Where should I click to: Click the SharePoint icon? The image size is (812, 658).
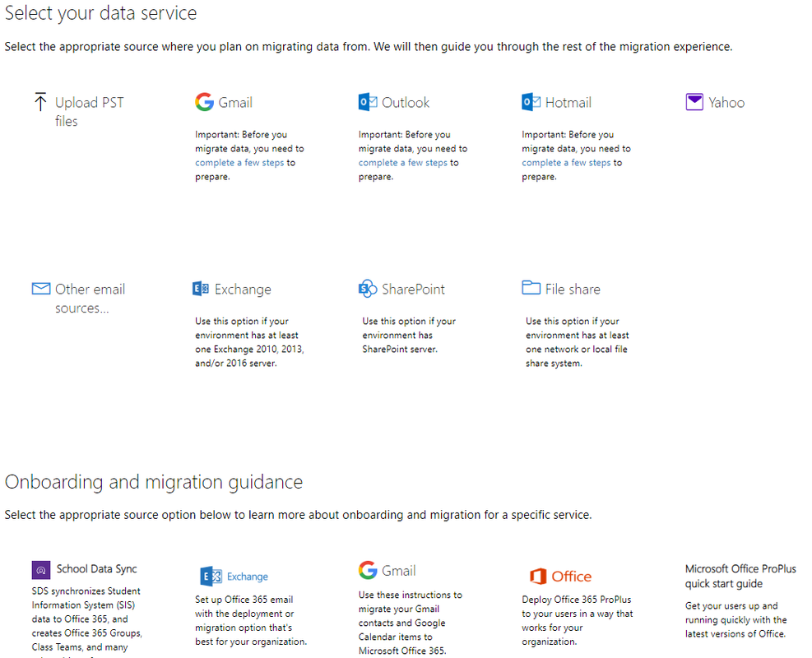coord(368,289)
